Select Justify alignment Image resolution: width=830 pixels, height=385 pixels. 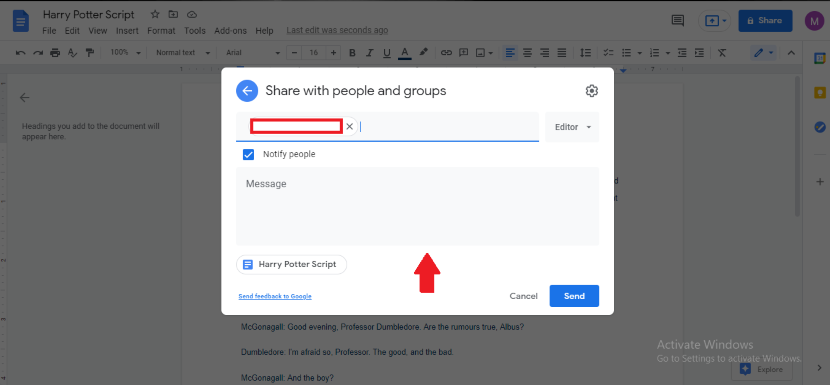point(562,52)
